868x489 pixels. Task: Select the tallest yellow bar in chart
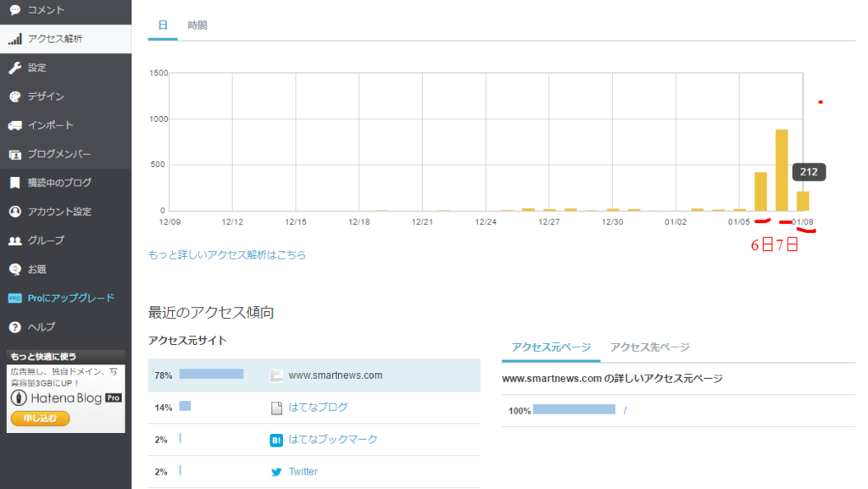click(782, 169)
